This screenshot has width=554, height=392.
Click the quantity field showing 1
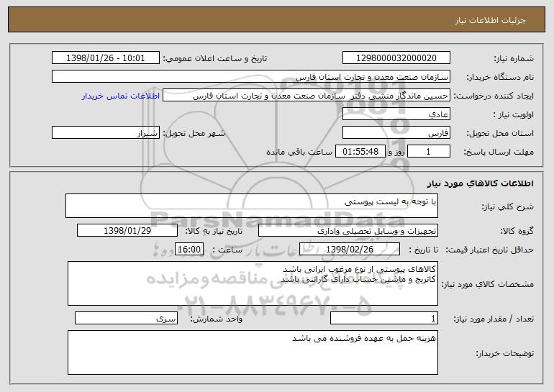pos(384,318)
